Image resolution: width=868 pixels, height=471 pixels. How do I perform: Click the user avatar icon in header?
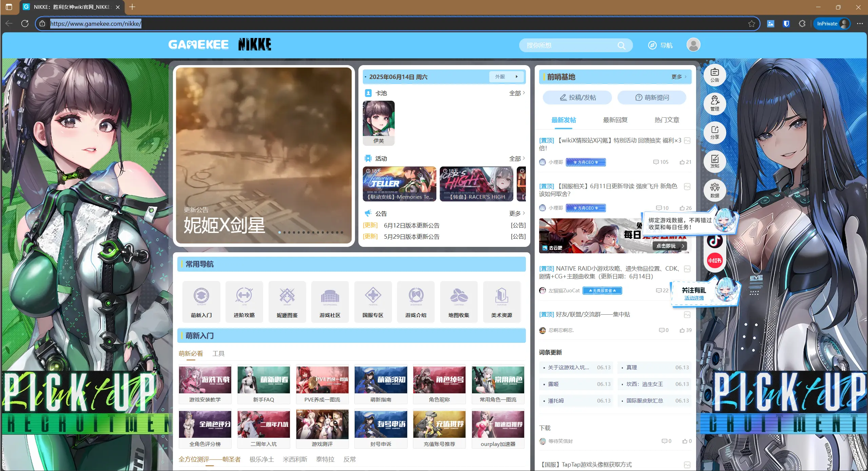click(x=693, y=45)
